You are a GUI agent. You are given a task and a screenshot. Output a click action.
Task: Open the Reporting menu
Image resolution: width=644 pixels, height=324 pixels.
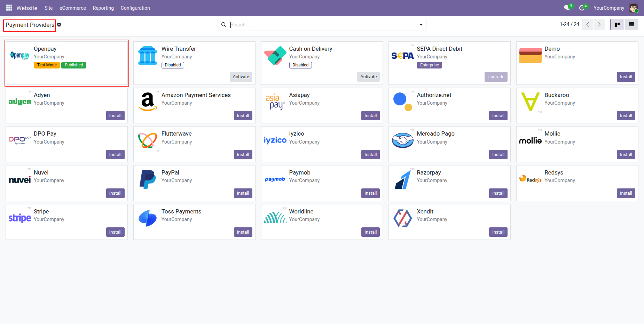pyautogui.click(x=103, y=8)
